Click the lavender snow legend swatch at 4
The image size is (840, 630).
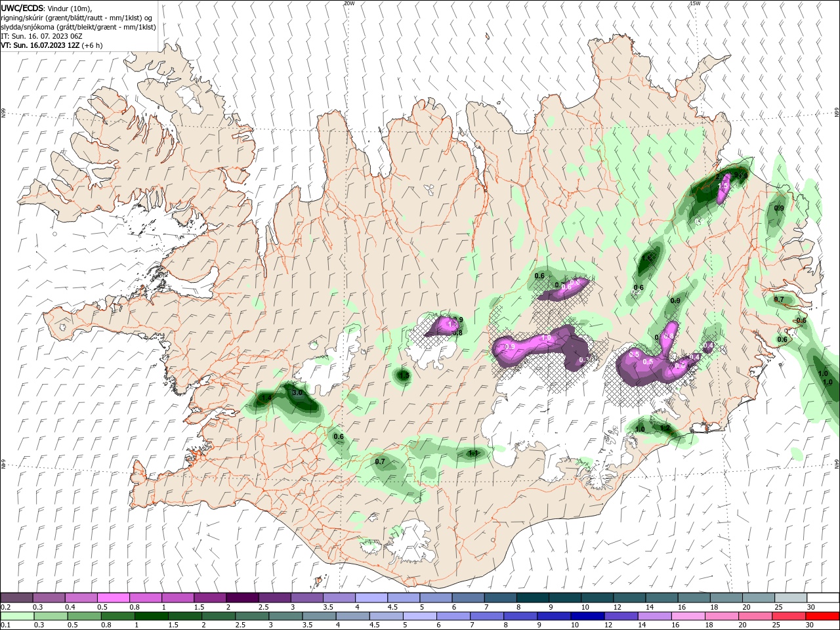(371, 598)
